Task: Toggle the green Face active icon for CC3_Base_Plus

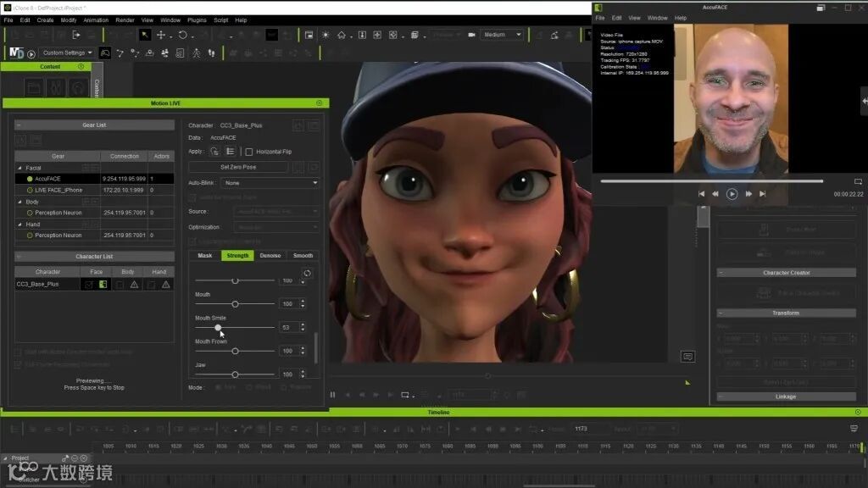Action: (x=103, y=285)
